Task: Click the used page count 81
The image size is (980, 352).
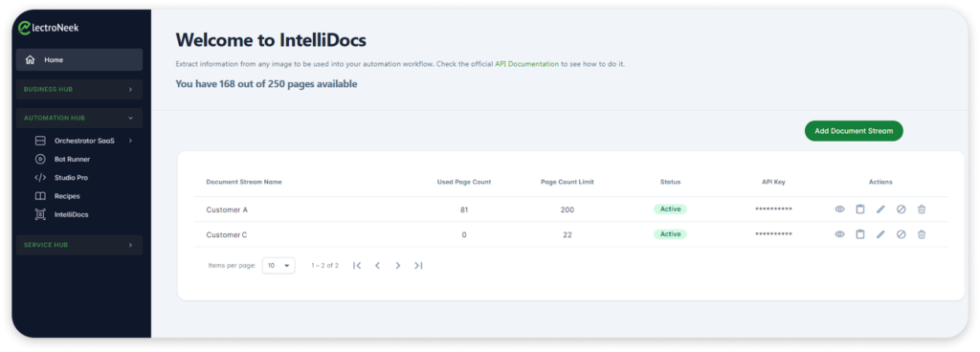Action: point(464,209)
